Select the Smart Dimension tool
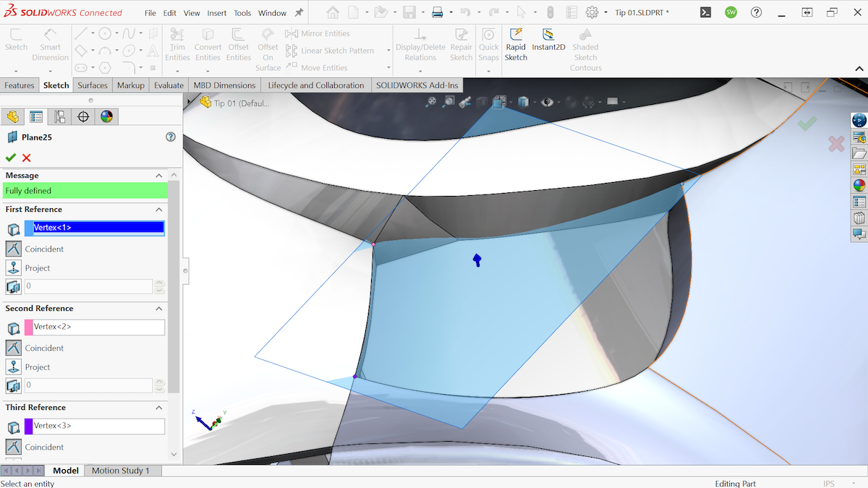Screen dimensions: 868x488 tap(48, 45)
